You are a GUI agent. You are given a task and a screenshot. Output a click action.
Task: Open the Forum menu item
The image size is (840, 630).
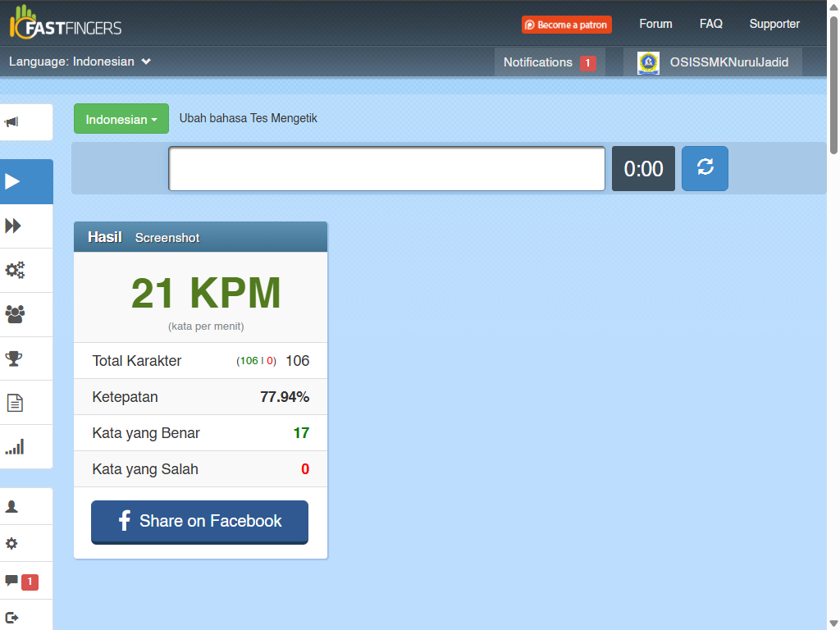(x=655, y=24)
